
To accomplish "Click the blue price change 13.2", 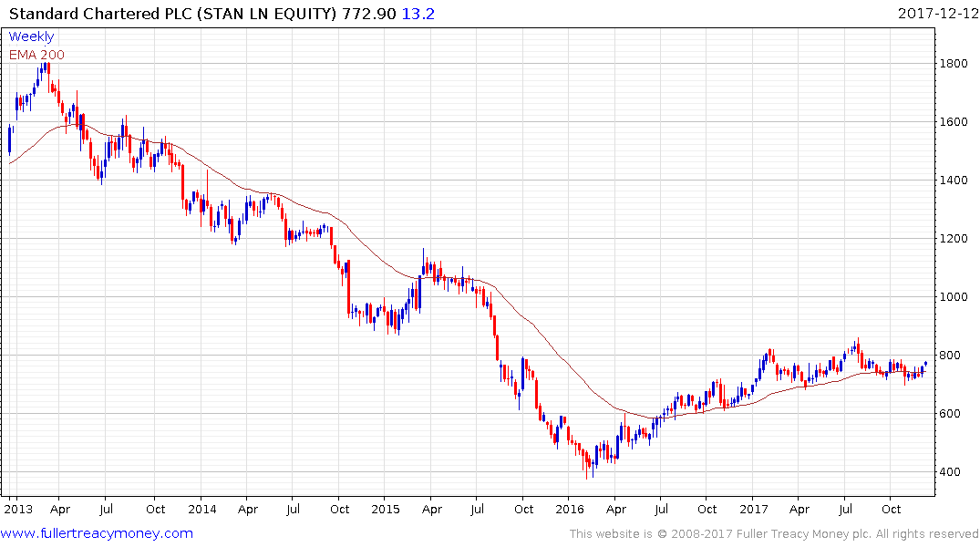I will (418, 14).
